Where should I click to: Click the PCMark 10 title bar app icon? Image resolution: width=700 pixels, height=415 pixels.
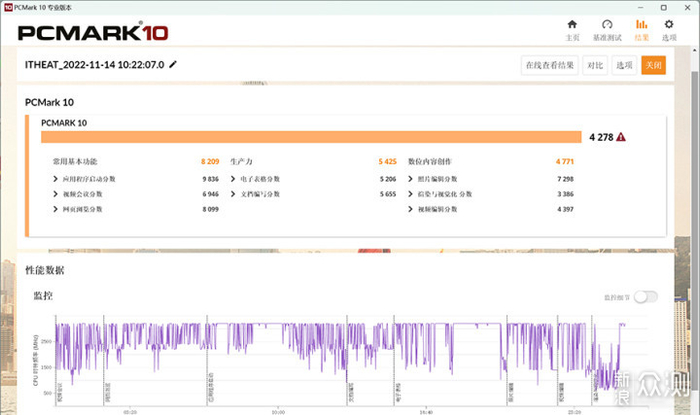pos(7,5)
